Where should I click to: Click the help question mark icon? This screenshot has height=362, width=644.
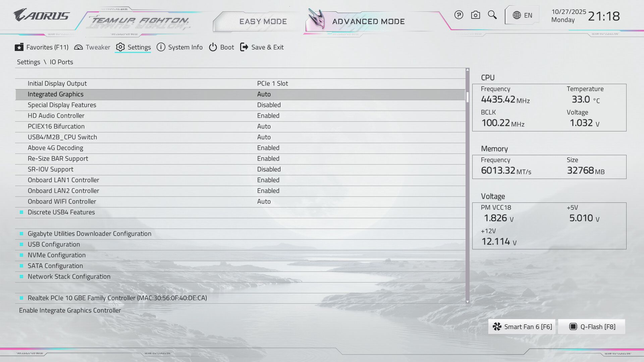(459, 15)
